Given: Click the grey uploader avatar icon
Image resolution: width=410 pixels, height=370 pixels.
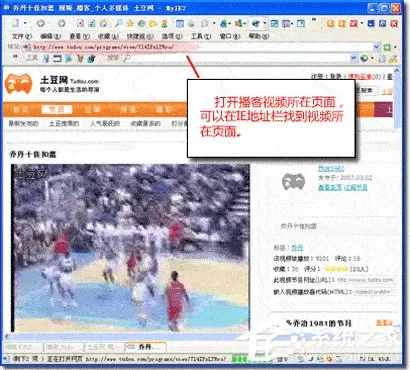Looking at the screenshot, I should tap(293, 182).
